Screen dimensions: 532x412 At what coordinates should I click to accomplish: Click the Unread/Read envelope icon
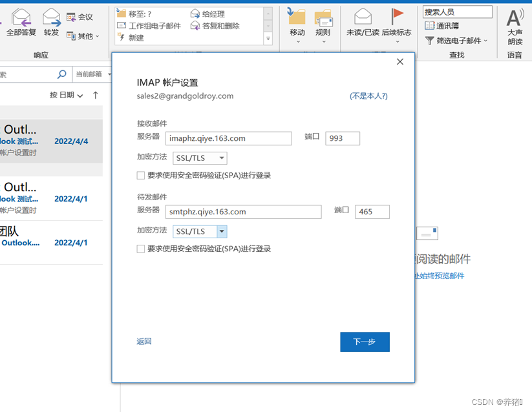coord(363,17)
